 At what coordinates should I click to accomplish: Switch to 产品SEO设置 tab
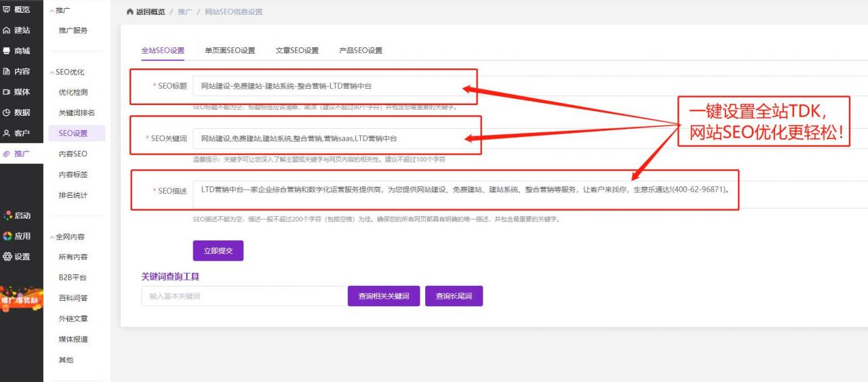click(361, 50)
